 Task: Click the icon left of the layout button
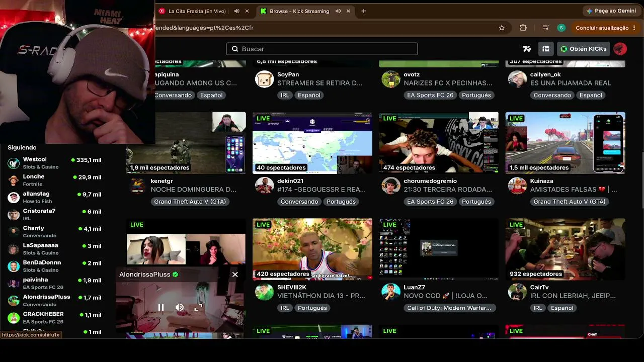point(527,49)
